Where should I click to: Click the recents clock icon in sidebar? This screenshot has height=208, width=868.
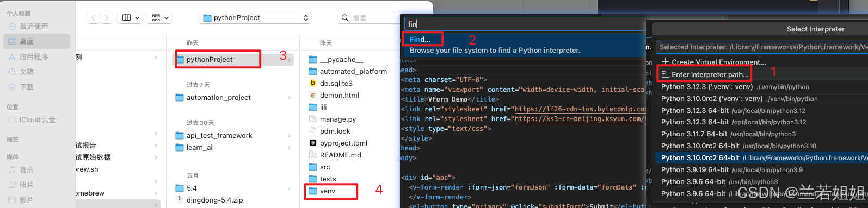13,26
